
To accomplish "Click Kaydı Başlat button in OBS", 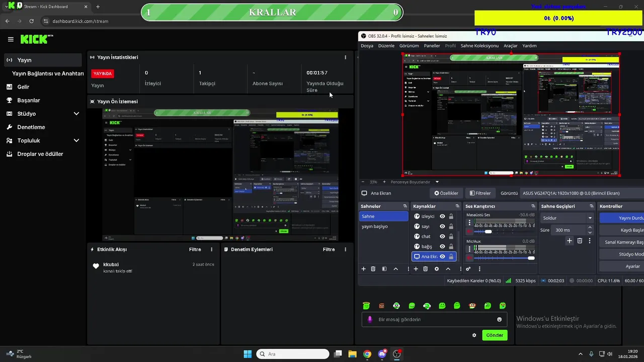I will pyautogui.click(x=622, y=230).
